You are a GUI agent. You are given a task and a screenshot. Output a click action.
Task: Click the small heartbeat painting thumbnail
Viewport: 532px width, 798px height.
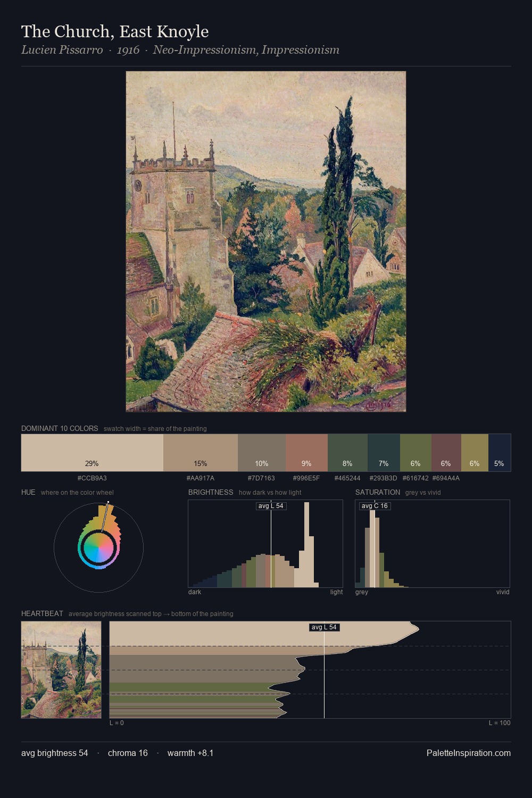tap(61, 670)
